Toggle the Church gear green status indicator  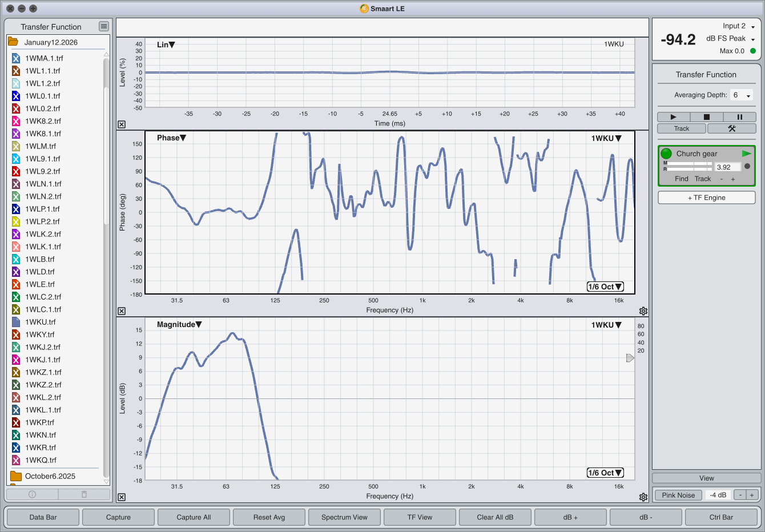tap(666, 154)
